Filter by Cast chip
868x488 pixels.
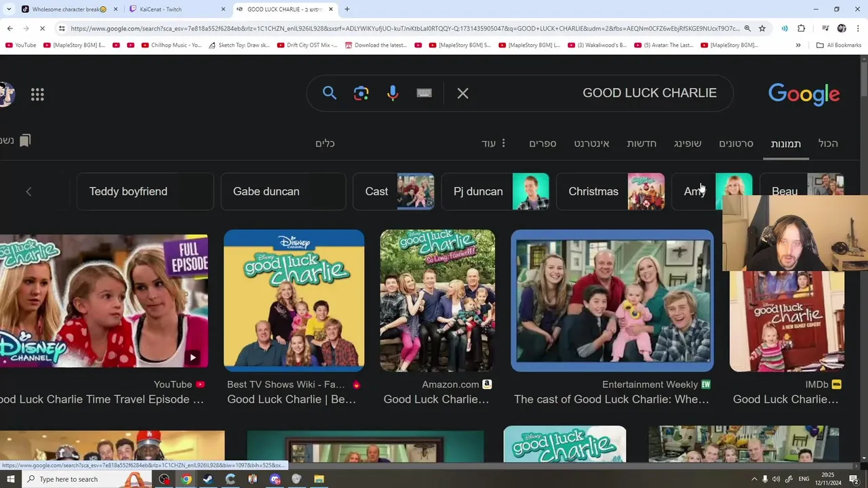(393, 192)
